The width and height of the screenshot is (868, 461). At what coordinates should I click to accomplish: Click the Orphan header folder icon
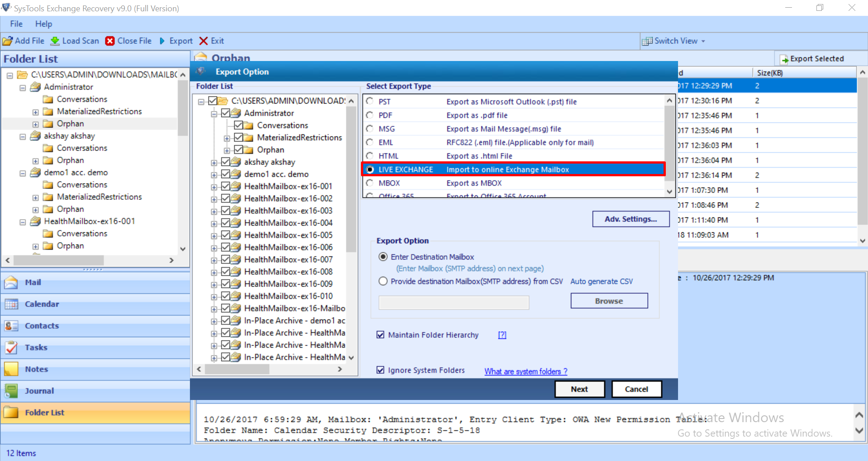tap(201, 57)
